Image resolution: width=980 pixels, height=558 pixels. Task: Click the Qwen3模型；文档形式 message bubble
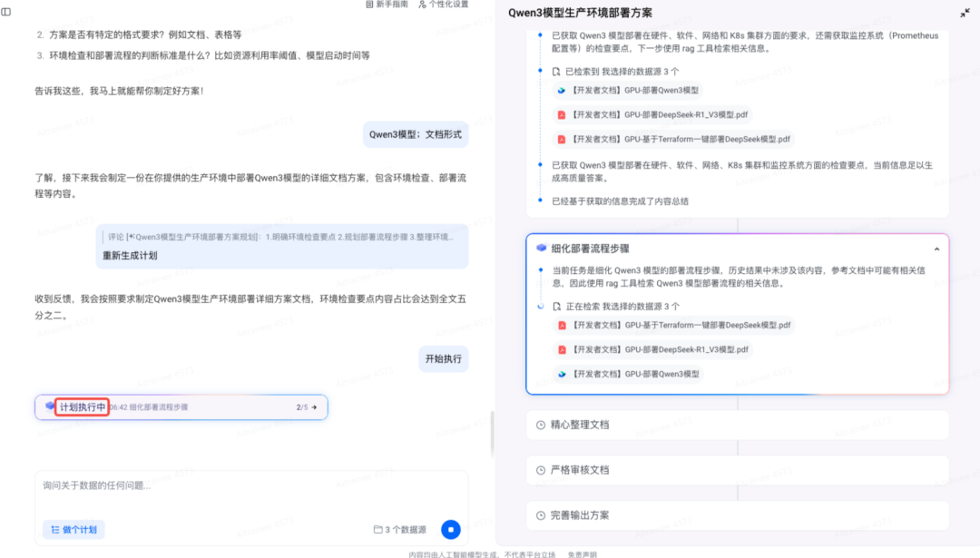pyautogui.click(x=416, y=134)
